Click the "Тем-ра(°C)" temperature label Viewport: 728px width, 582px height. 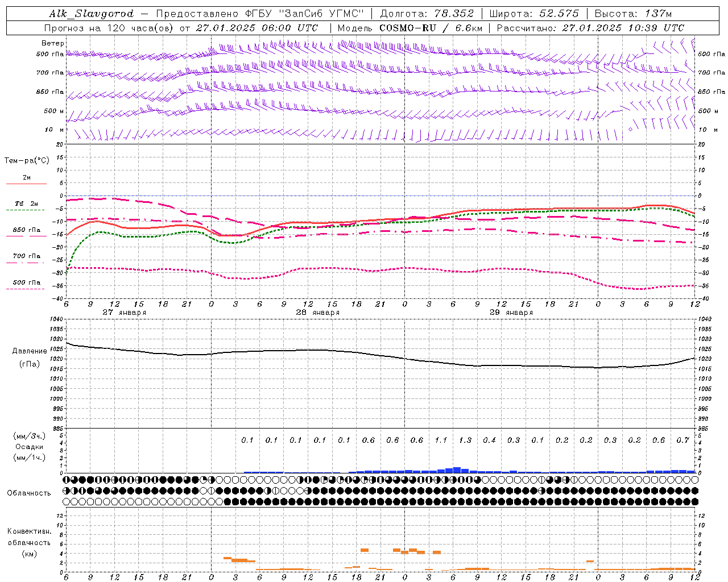[x=27, y=161]
